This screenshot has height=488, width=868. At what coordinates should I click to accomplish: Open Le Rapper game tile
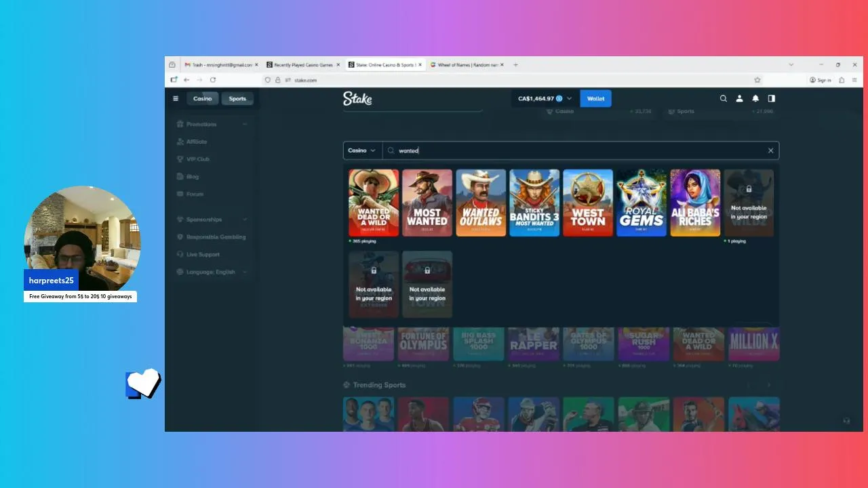[534, 344]
